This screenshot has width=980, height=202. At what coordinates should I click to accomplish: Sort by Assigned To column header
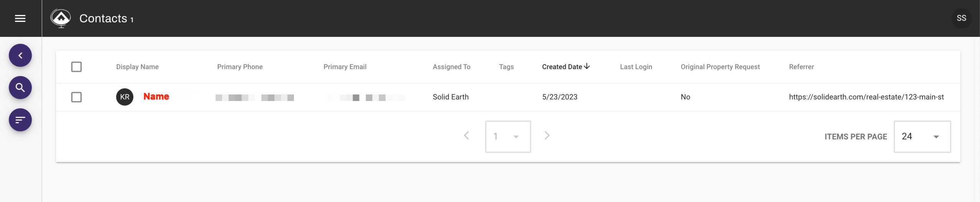pyautogui.click(x=451, y=67)
